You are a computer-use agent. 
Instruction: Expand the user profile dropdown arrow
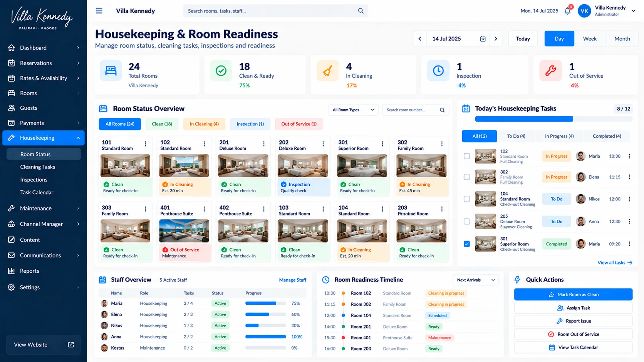coord(633,11)
